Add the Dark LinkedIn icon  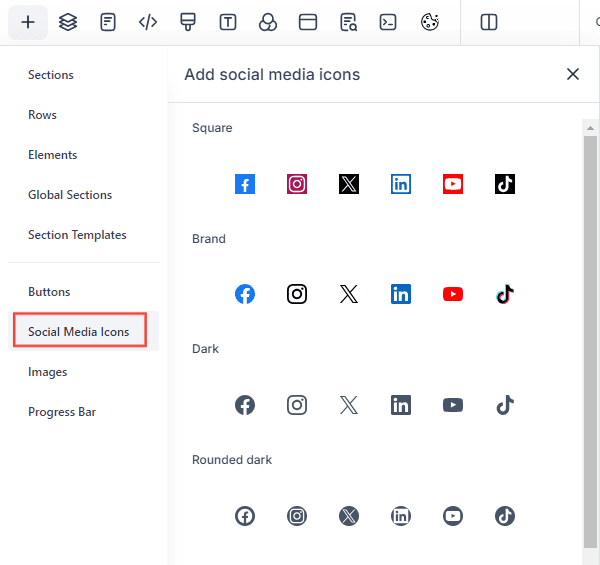click(401, 405)
